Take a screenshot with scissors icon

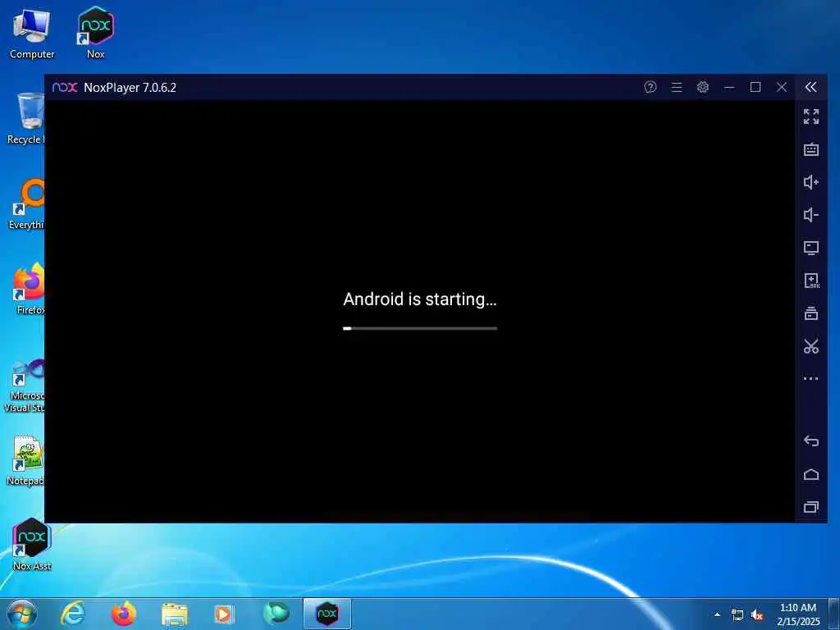pyautogui.click(x=811, y=346)
